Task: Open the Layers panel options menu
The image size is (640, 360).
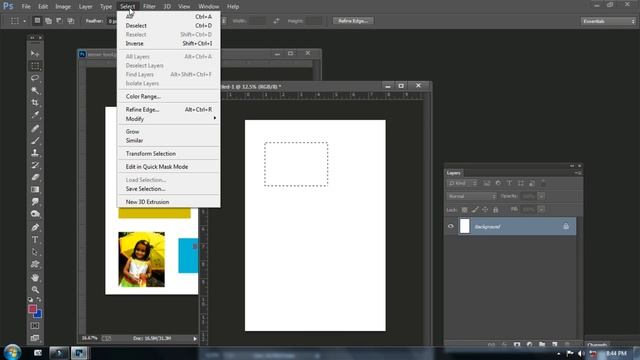Action: pos(578,173)
